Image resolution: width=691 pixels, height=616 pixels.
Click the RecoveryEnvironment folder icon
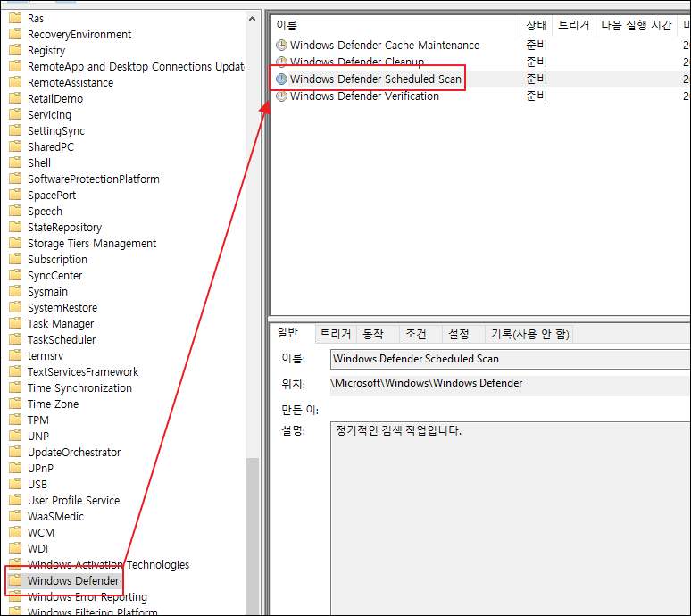[15, 34]
